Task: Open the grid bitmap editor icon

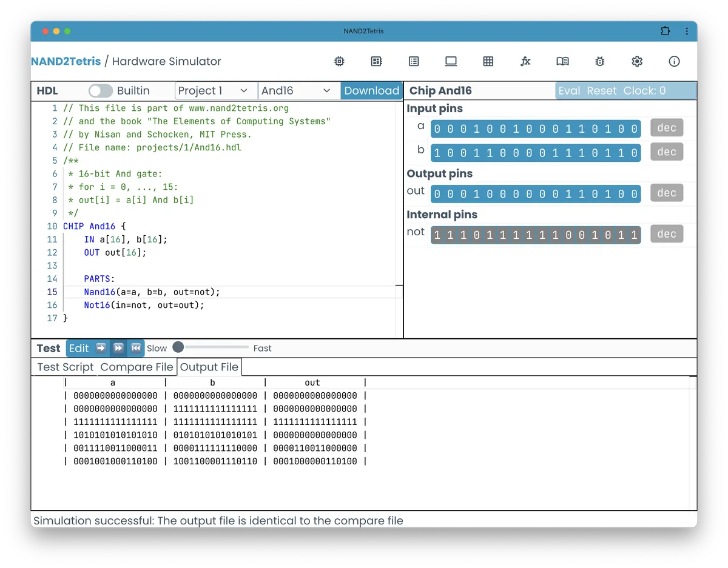Action: pyautogui.click(x=488, y=61)
